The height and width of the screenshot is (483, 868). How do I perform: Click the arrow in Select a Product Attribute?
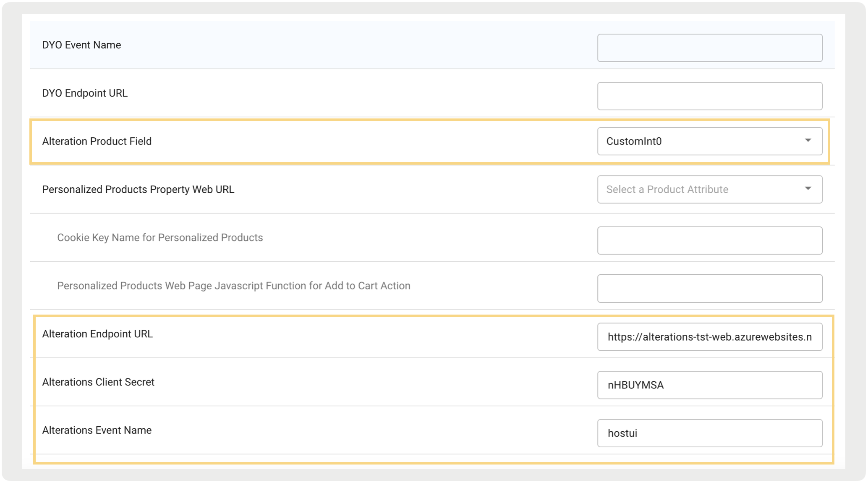[x=808, y=189]
